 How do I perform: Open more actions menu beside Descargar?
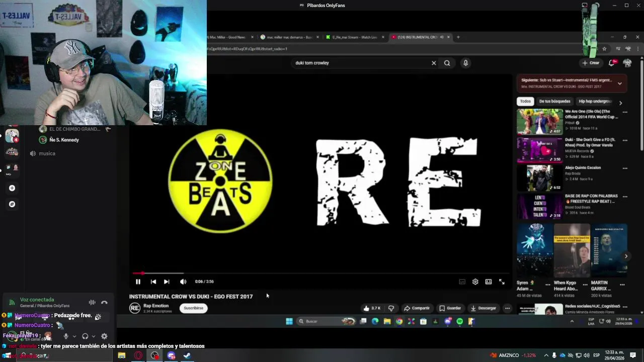pyautogui.click(x=507, y=308)
